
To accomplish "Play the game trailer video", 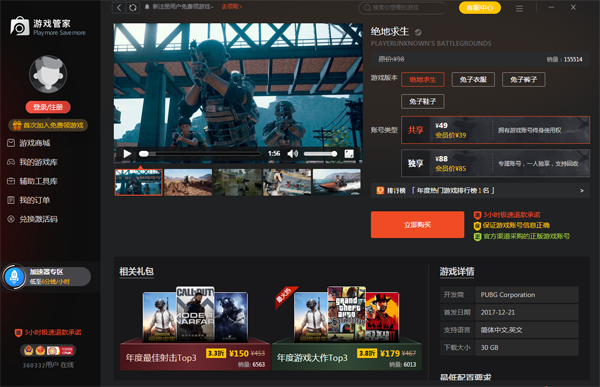I will [x=127, y=154].
